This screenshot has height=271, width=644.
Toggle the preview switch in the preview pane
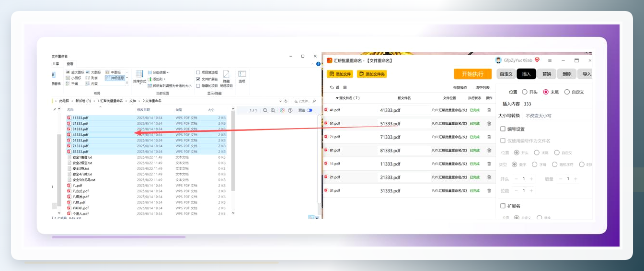[309, 110]
